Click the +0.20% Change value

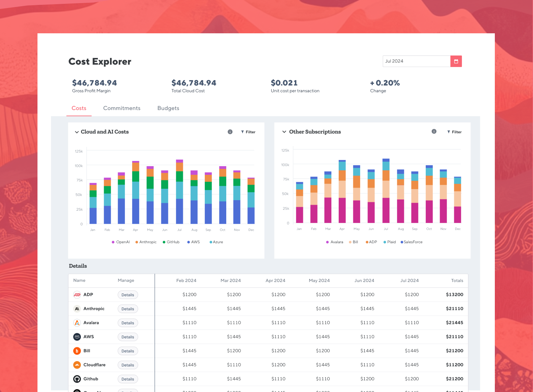(385, 83)
